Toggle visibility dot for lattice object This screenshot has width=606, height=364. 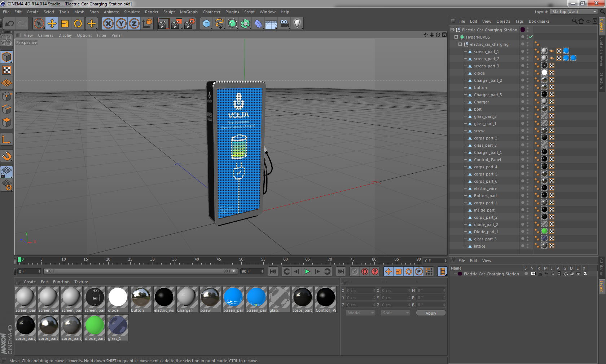pos(522,245)
